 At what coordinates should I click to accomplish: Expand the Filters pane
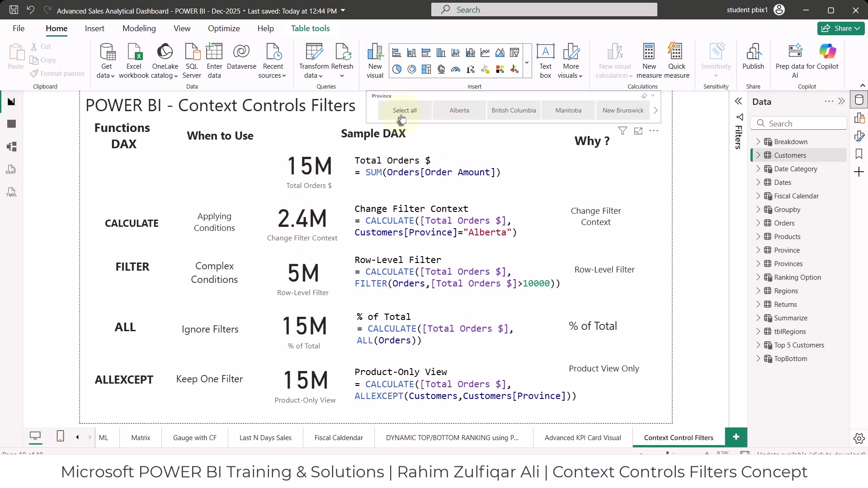(738, 101)
